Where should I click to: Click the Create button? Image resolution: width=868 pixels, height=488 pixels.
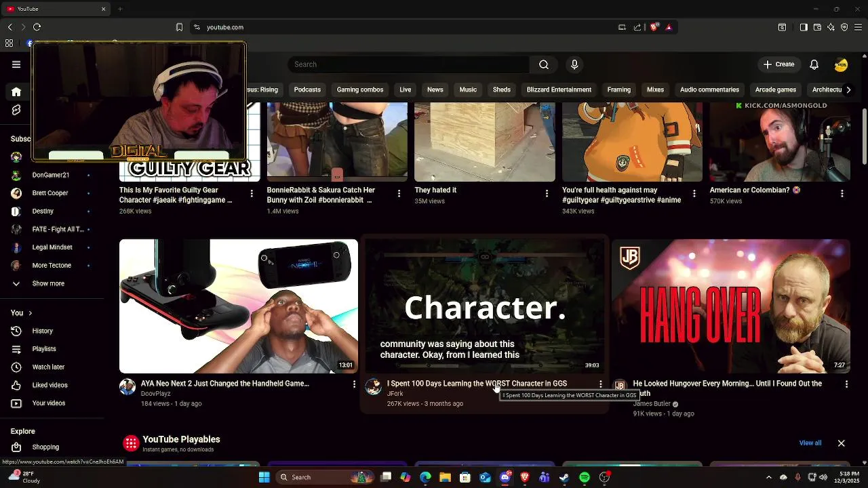point(778,64)
